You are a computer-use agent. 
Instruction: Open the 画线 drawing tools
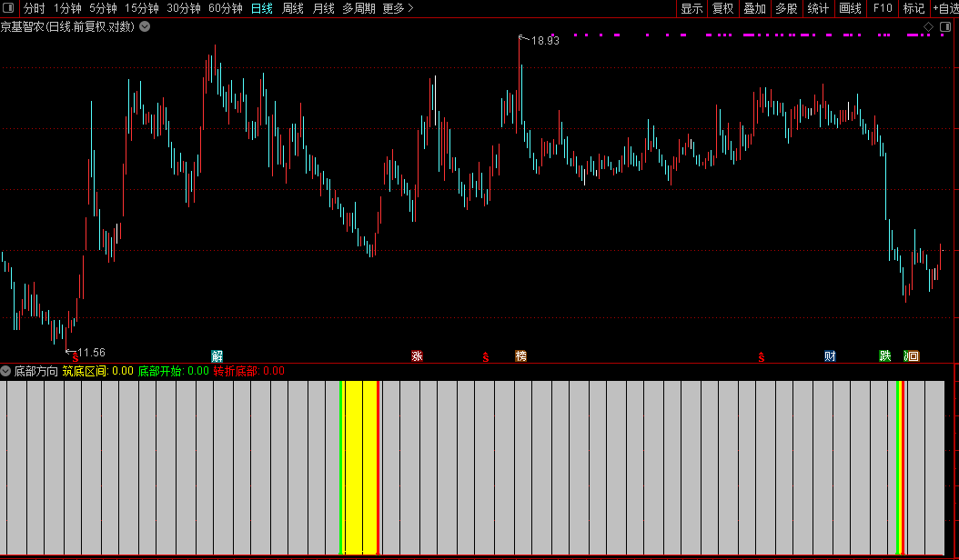pyautogui.click(x=850, y=8)
